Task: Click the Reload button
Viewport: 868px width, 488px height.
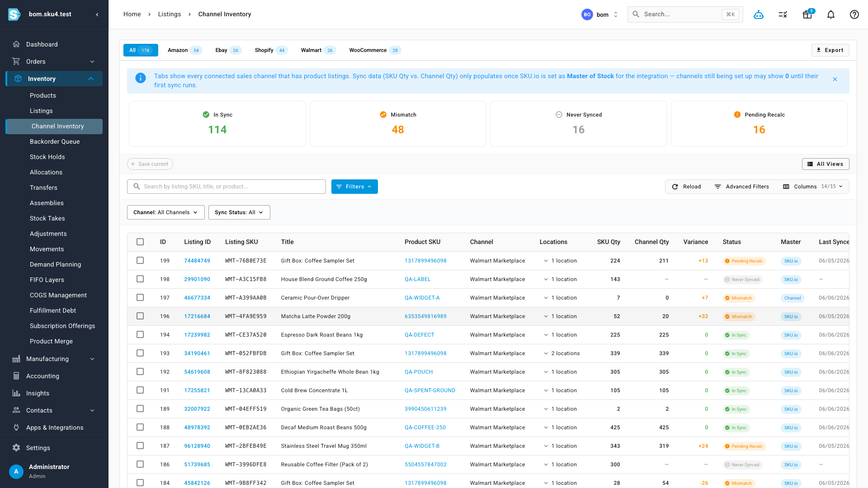Action: (x=686, y=187)
